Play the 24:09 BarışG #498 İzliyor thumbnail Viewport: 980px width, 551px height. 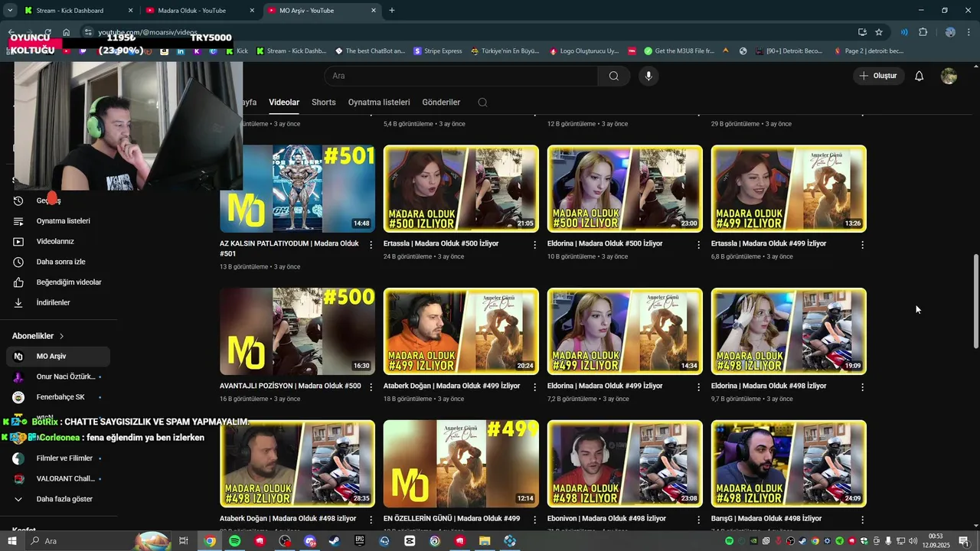(789, 464)
